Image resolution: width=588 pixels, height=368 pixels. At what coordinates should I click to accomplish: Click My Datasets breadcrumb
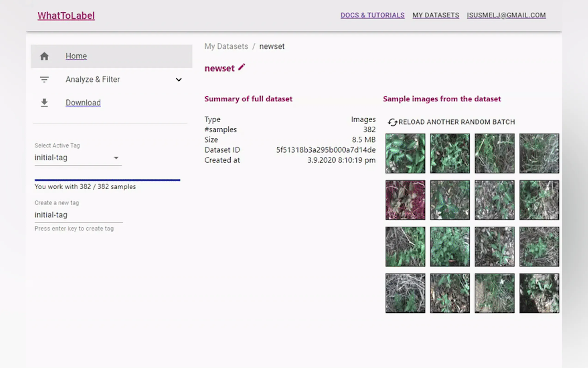(x=226, y=46)
